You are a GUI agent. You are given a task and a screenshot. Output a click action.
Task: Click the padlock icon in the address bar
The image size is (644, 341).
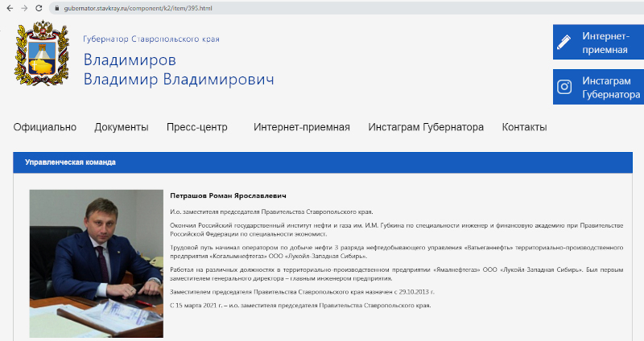(x=57, y=8)
